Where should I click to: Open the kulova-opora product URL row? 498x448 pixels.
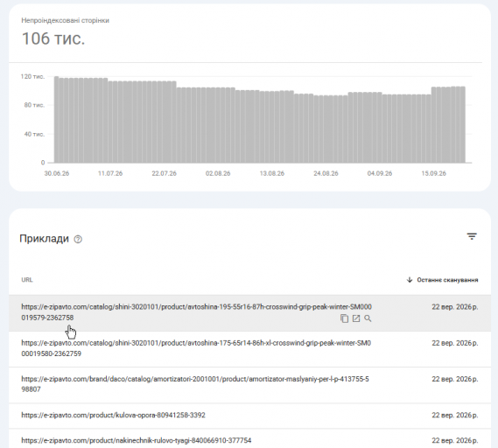coord(249,416)
